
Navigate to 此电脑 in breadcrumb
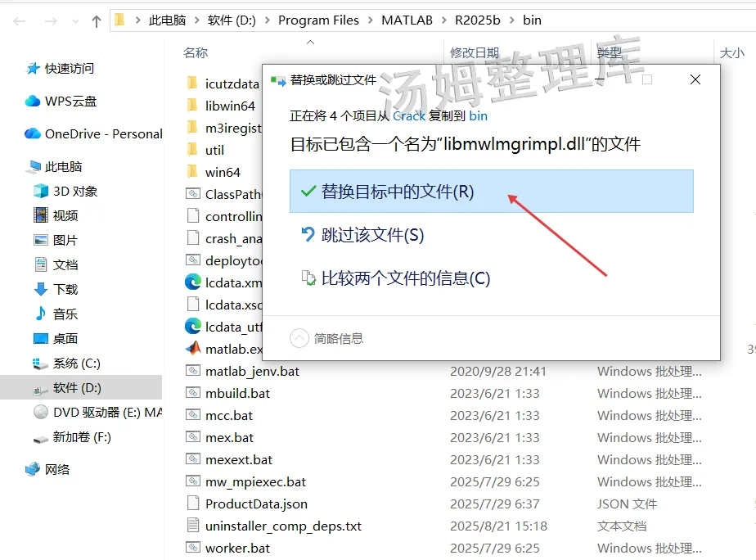pos(167,20)
